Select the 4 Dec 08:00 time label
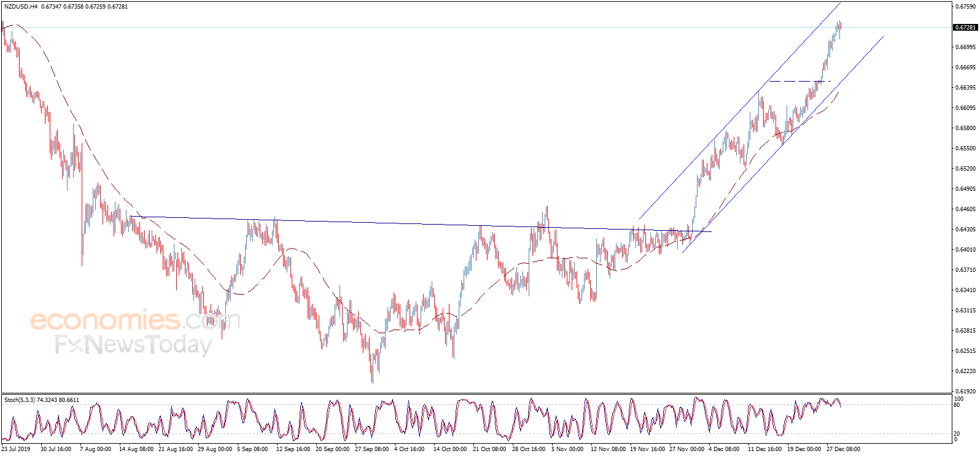This screenshot has height=456, width=980. (724, 449)
